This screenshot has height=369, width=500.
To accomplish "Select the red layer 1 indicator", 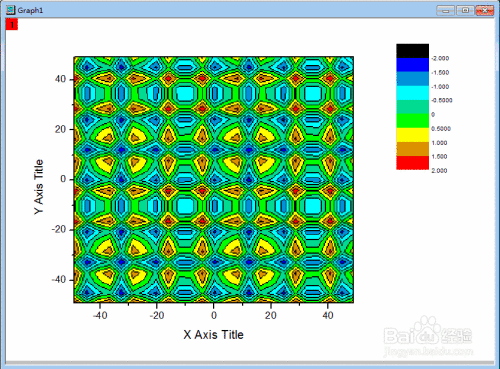I will tap(12, 24).
